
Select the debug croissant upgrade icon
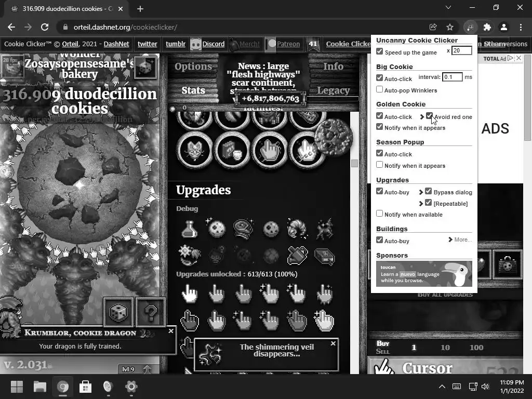pos(298,229)
